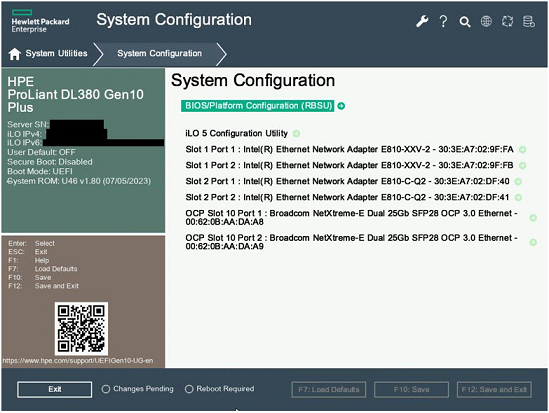Open the magnifier search icon
549x413 pixels.
(x=465, y=22)
